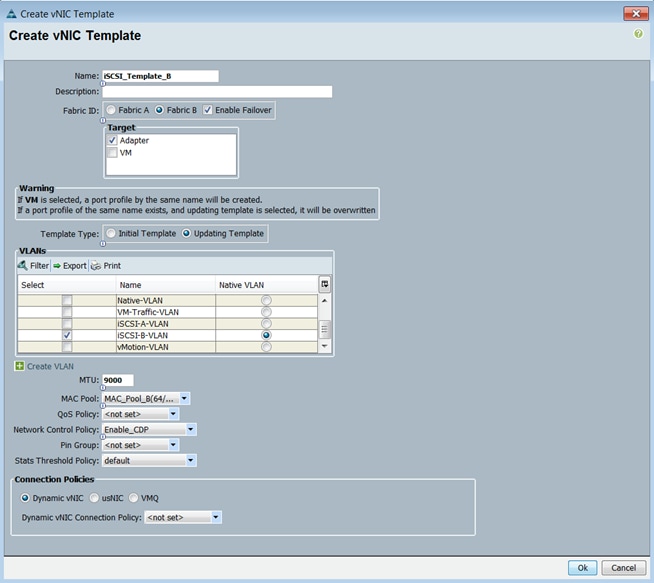The height and width of the screenshot is (583, 654).
Task: Choose the Updating Template radio button
Action: click(x=186, y=233)
